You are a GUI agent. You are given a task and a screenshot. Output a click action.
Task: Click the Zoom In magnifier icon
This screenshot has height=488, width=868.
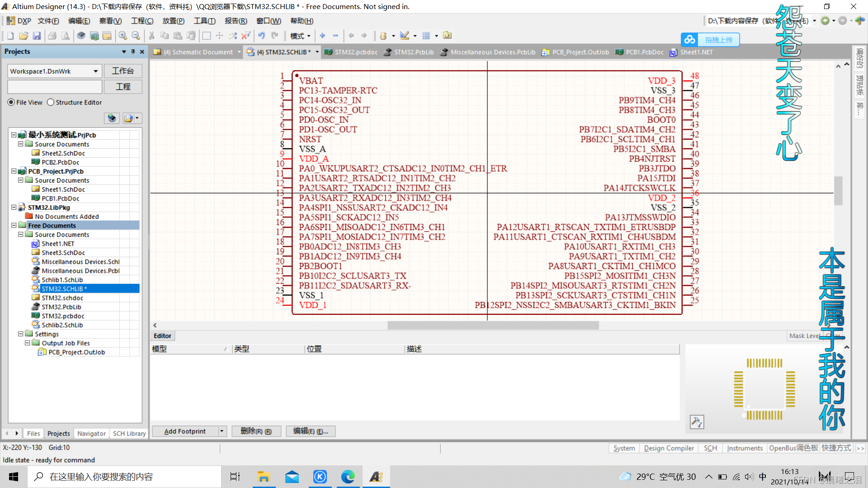tap(123, 36)
